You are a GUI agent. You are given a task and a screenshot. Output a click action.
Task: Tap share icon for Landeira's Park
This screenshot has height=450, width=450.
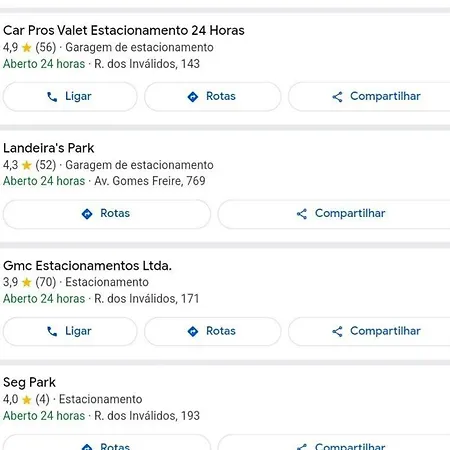302,214
